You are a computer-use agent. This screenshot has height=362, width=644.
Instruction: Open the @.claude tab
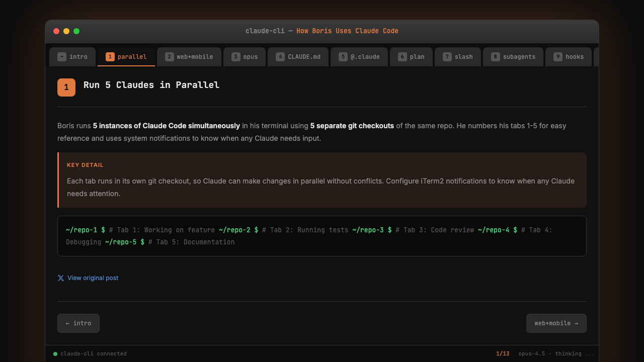click(359, 57)
